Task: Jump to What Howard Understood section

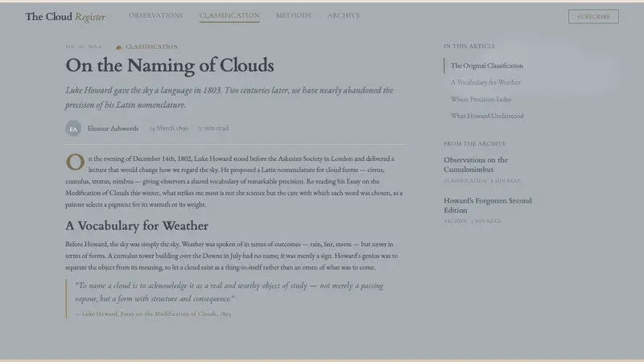Action: 487,116
